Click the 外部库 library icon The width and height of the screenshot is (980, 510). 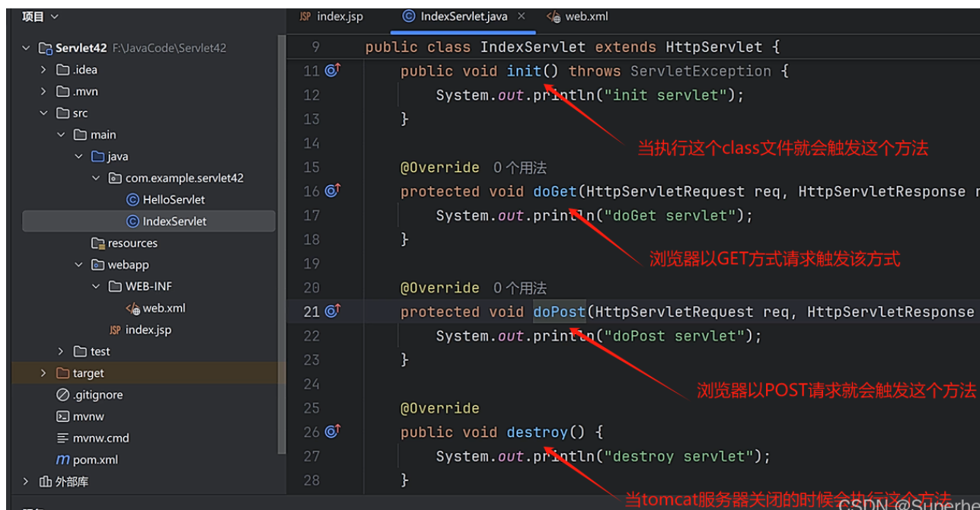coord(46,481)
